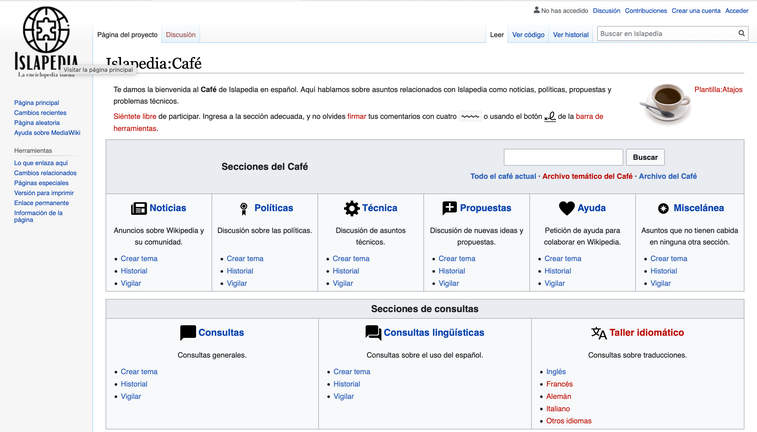757x432 pixels.
Task: Click the plus-bubble icon beside Propuestas
Action: 450,208
